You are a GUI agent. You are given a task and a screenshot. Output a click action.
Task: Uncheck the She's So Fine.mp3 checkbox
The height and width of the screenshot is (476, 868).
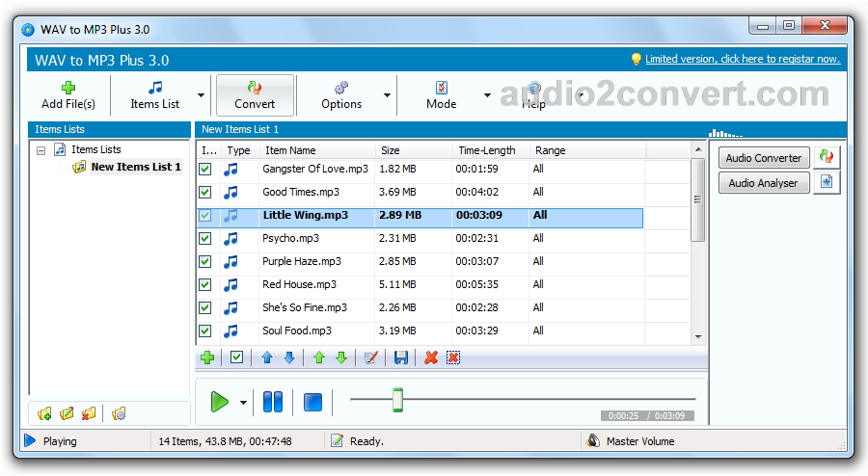pyautogui.click(x=205, y=307)
